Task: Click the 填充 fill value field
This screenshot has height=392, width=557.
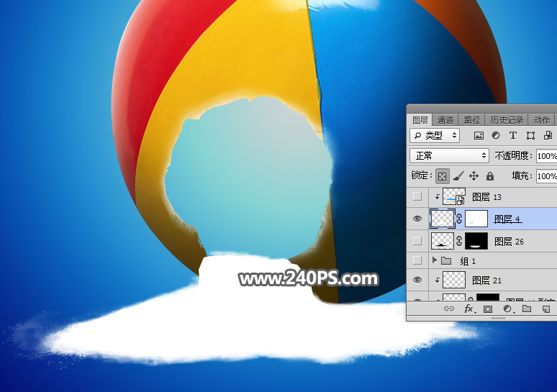Action: tap(546, 176)
